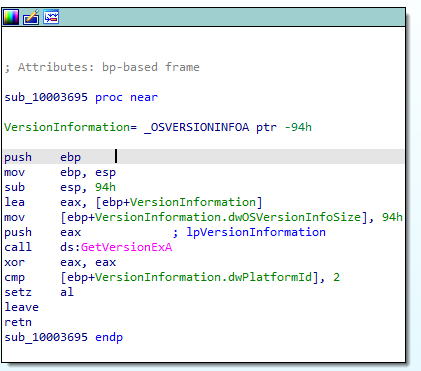Click the pencil edit-comment icon
The image size is (421, 371).
coord(31,17)
